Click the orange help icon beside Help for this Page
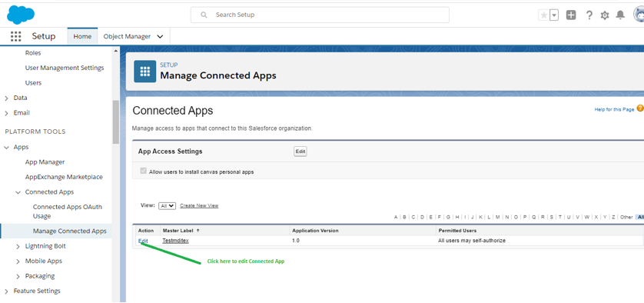 click(640, 108)
